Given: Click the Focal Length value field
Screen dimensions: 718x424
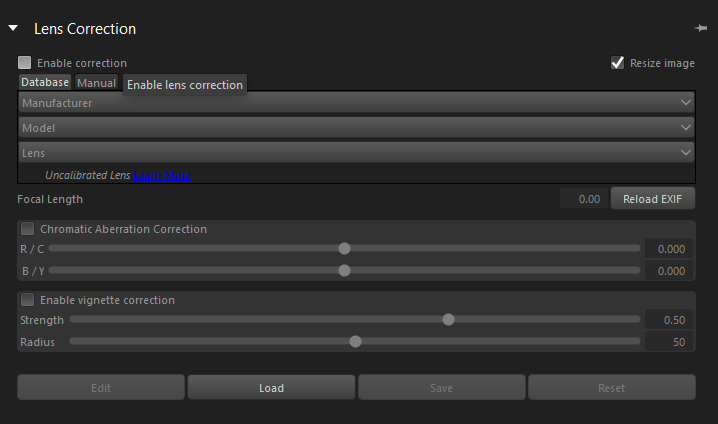Looking at the screenshot, I should [x=584, y=199].
